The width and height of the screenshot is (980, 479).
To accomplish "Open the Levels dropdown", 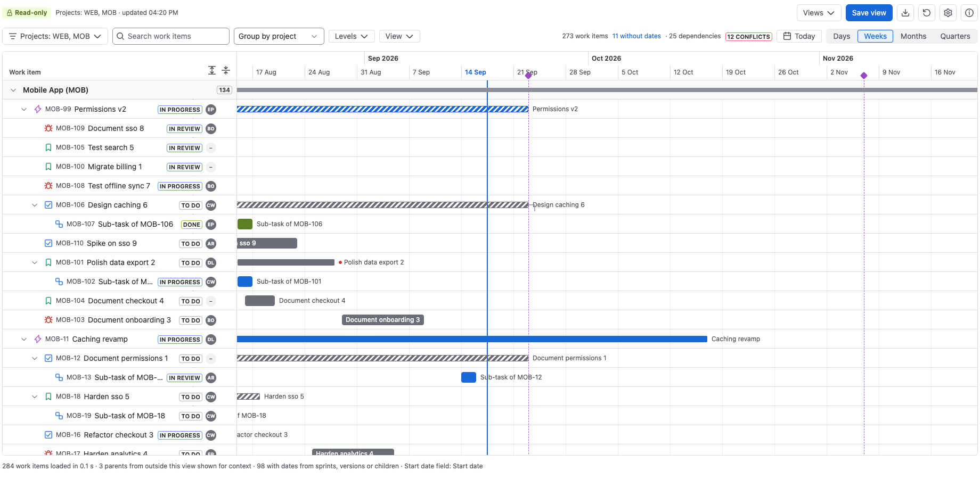I will click(x=352, y=36).
